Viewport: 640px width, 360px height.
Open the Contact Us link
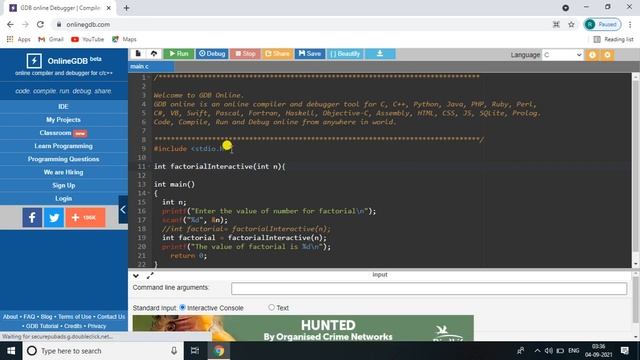point(111,317)
